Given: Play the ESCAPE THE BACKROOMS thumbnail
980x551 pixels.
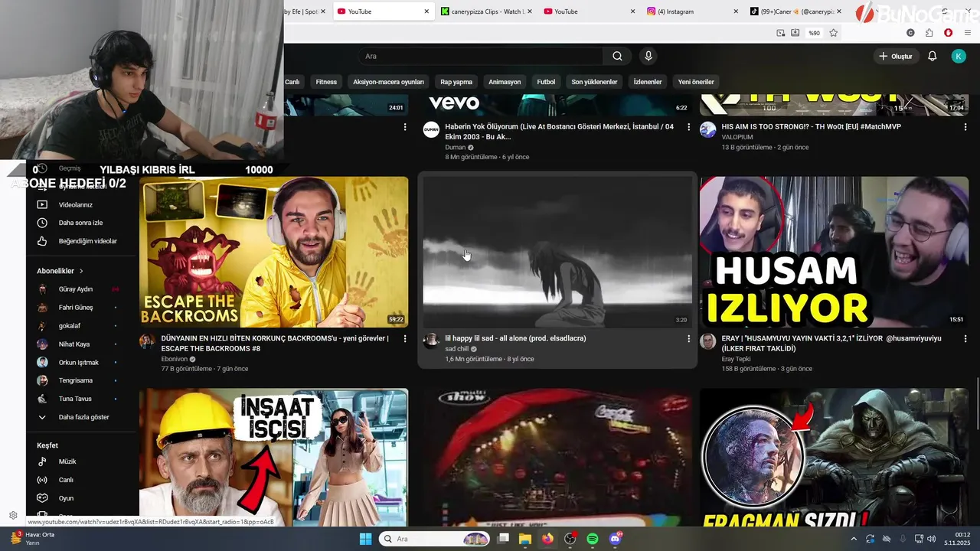Looking at the screenshot, I should 273,252.
